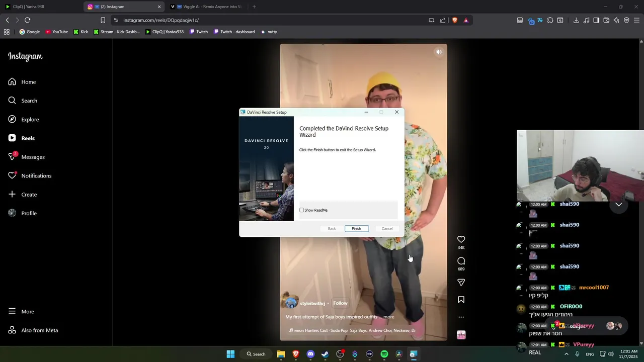Open Google bookmark
The width and height of the screenshot is (644, 362).
(29, 32)
